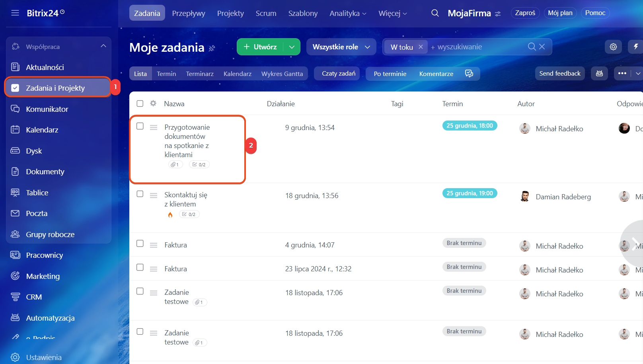Open the arrow dropdown next to Utwórz
This screenshot has height=364, width=643.
pyautogui.click(x=292, y=47)
